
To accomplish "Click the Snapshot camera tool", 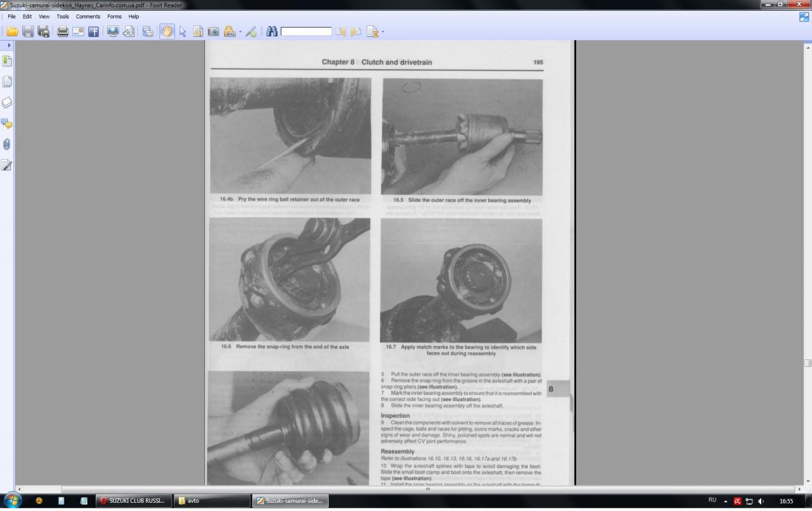I will coord(214,32).
